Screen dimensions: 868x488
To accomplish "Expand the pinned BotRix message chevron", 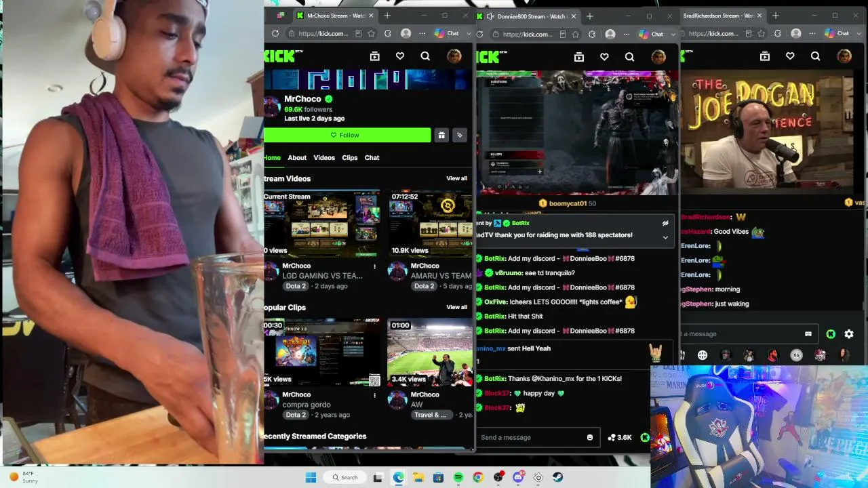I will pos(665,237).
